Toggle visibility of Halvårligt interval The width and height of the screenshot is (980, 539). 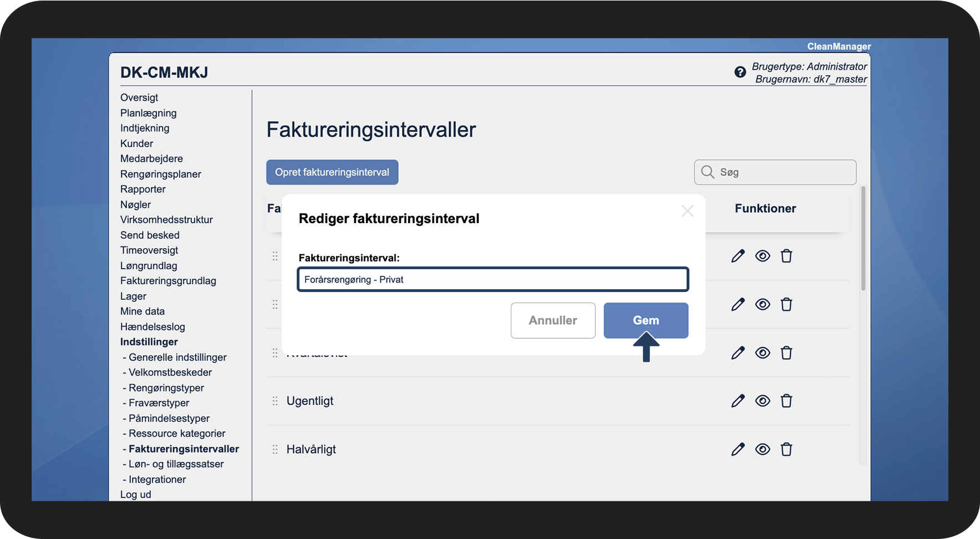pyautogui.click(x=763, y=449)
